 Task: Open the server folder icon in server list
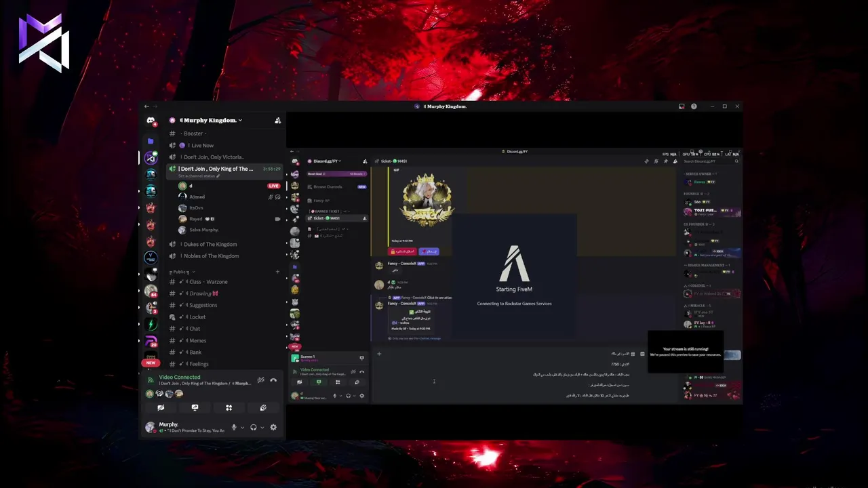(x=151, y=141)
